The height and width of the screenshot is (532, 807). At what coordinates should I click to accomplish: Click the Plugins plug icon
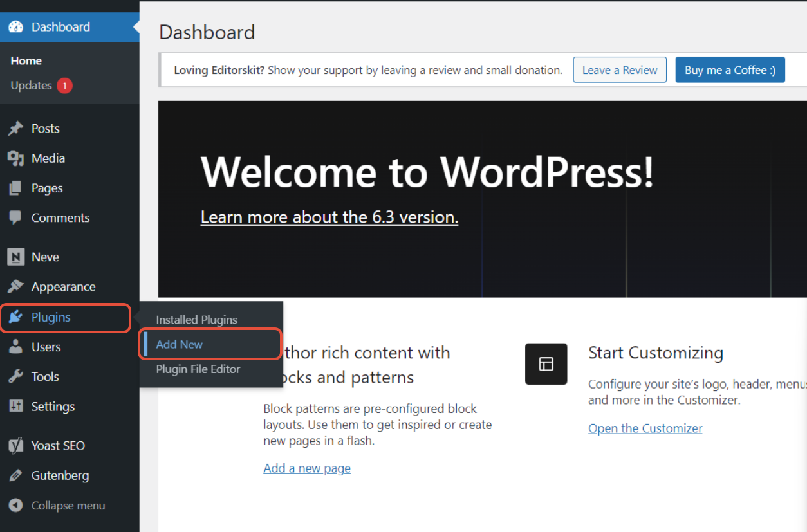click(x=15, y=317)
